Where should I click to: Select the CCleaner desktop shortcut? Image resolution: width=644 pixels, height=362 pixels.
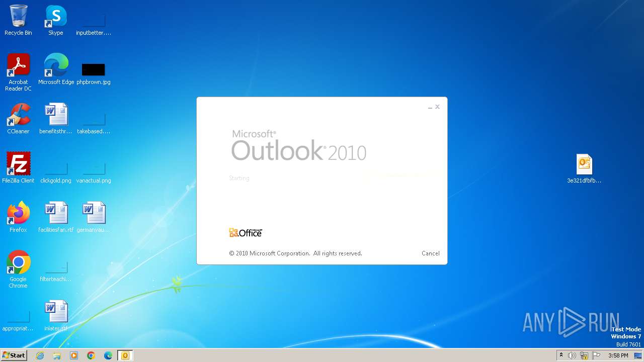(18, 119)
